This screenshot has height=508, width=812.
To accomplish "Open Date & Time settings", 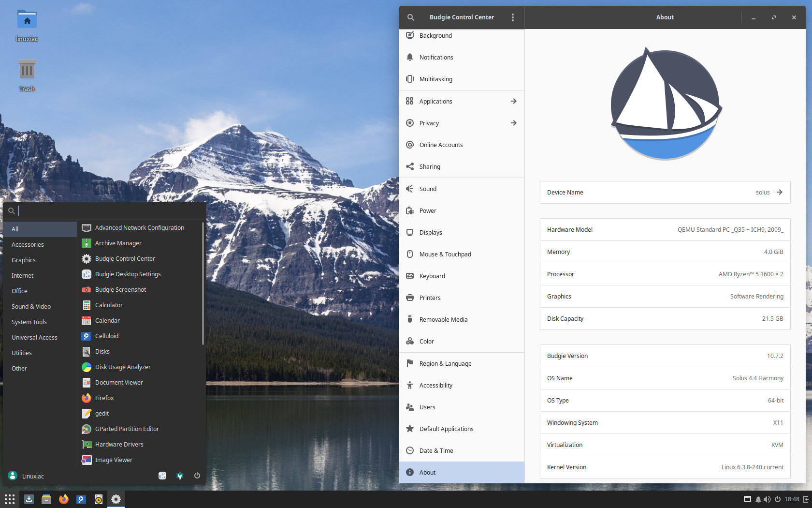I will tap(462, 450).
